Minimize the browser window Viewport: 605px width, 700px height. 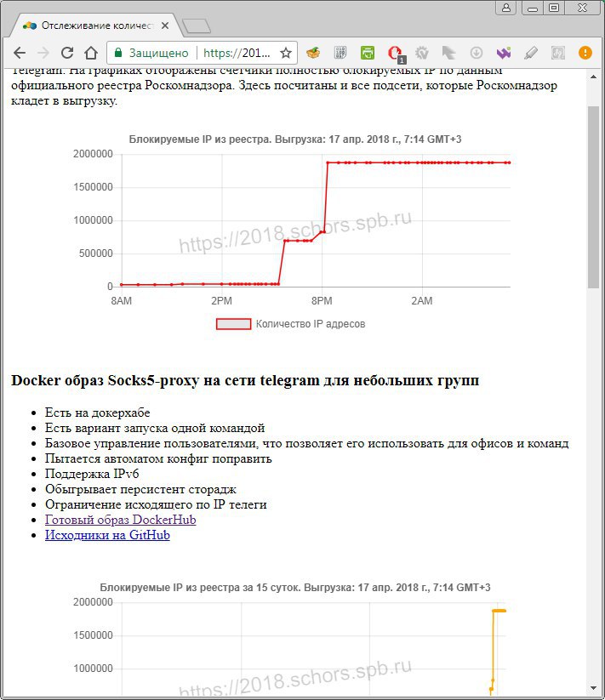tap(532, 8)
